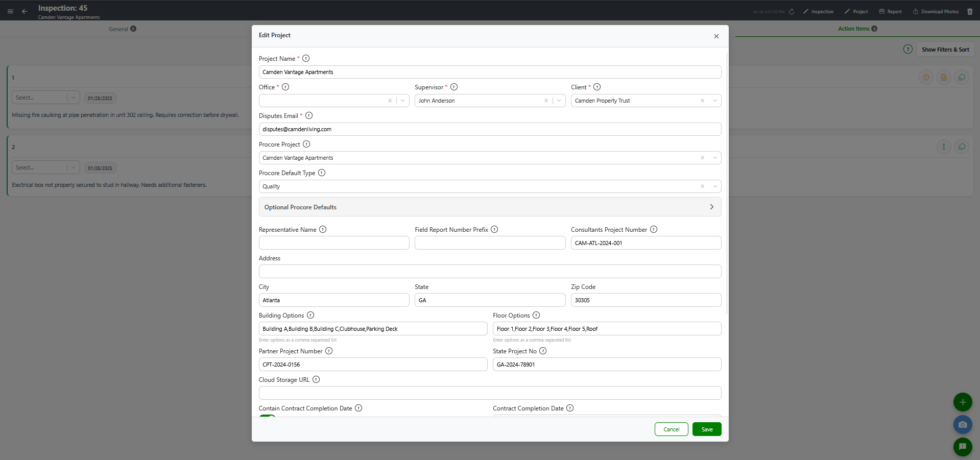Click Supervisor help icon
Image resolution: width=980 pixels, height=460 pixels.
[454, 87]
